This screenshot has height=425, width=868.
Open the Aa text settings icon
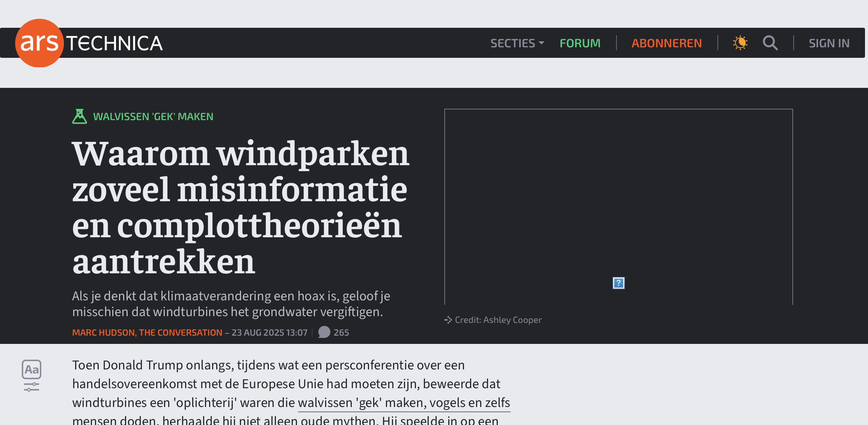(32, 369)
